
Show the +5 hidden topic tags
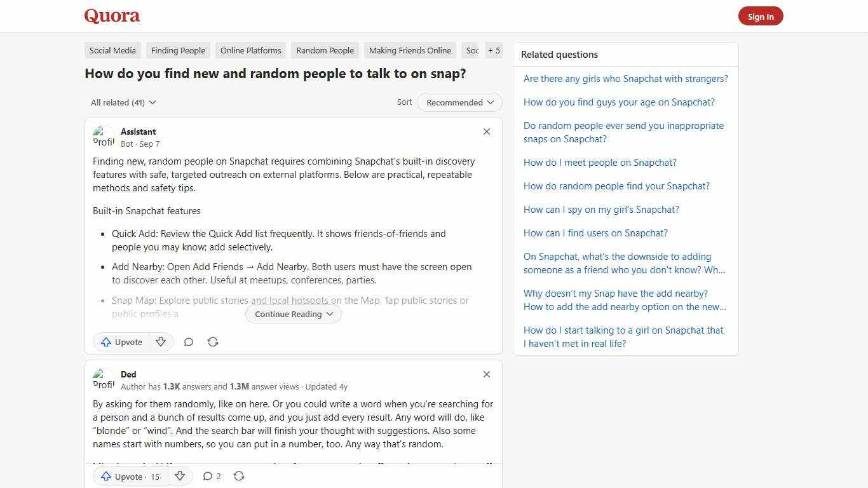(494, 50)
